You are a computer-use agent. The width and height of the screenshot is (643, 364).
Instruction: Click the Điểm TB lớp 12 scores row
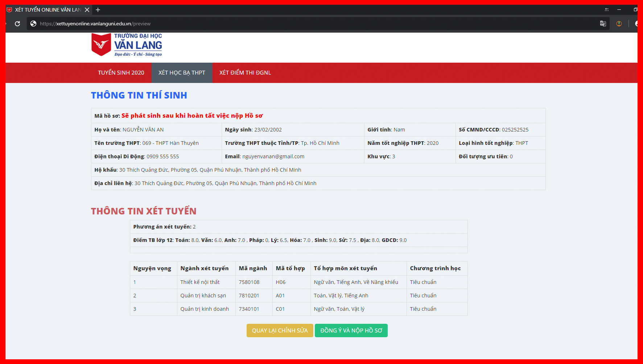click(298, 240)
